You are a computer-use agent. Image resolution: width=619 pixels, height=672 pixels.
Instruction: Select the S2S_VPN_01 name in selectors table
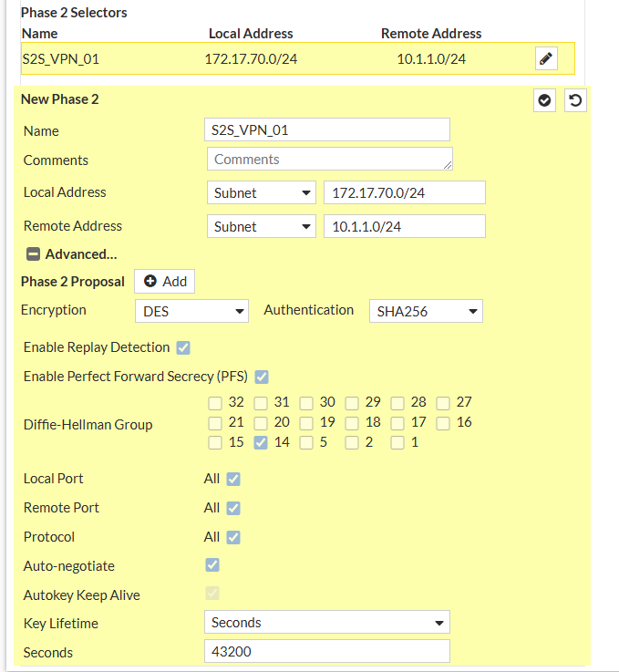click(60, 58)
